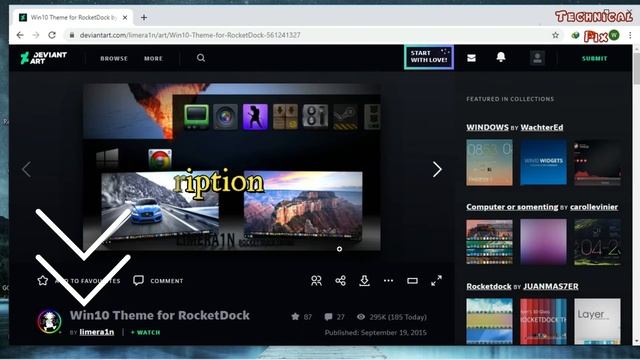Go to next deviation arrow
This screenshot has height=360, width=640.
tap(437, 169)
